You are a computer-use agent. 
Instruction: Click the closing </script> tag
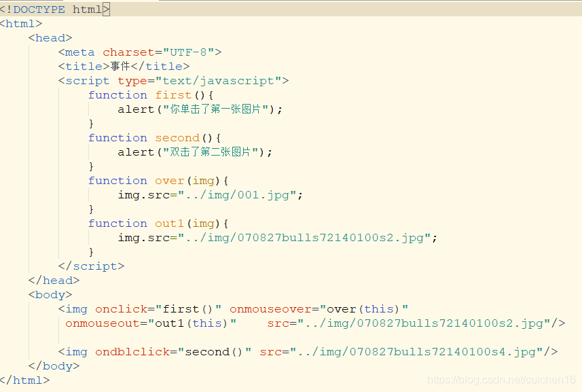[x=91, y=266]
